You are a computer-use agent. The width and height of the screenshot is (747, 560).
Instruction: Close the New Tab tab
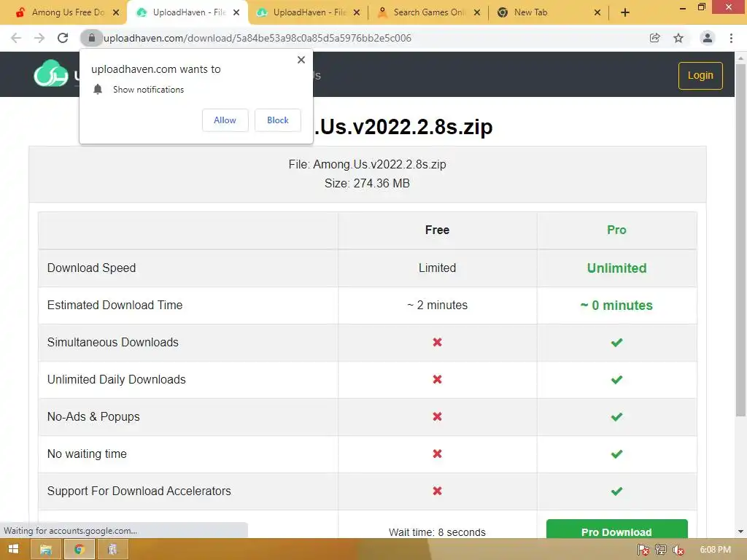pos(597,13)
